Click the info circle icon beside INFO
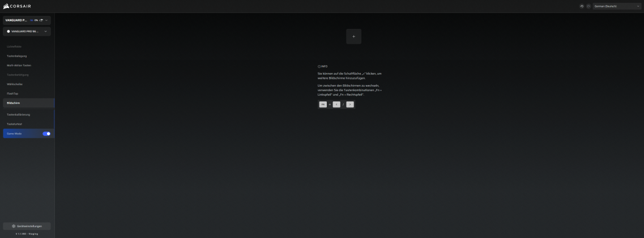 [319, 66]
